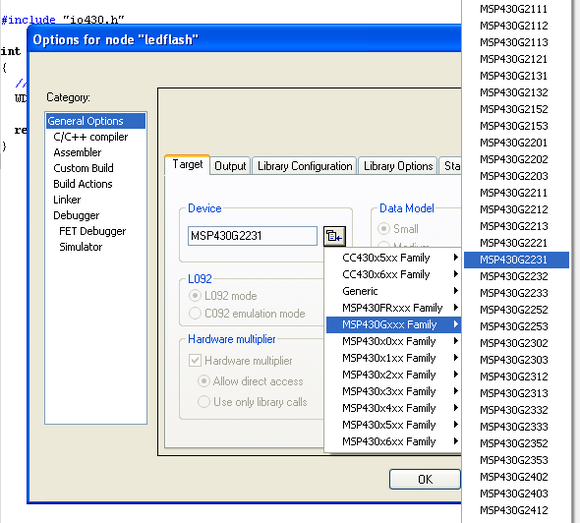
Task: Choose MSP430G2313 from device list
Action: 516,393
